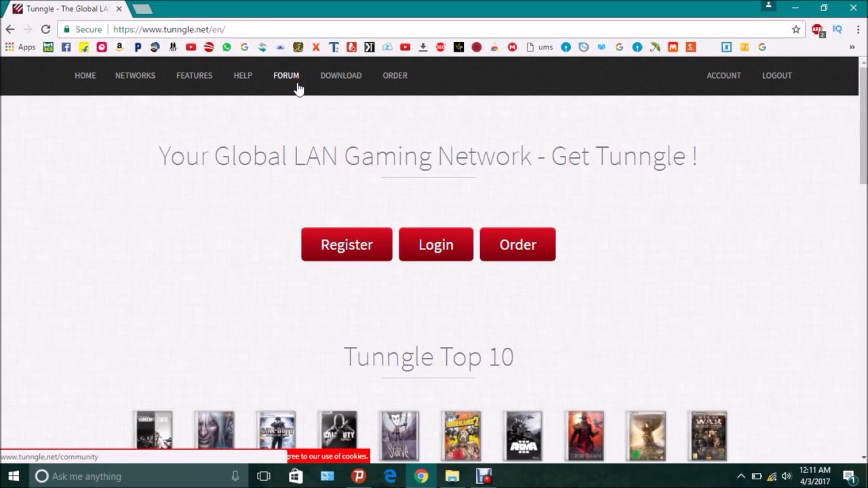This screenshot has height=488, width=868.
Task: Open File Explorer from the taskbar
Action: pos(452,476)
